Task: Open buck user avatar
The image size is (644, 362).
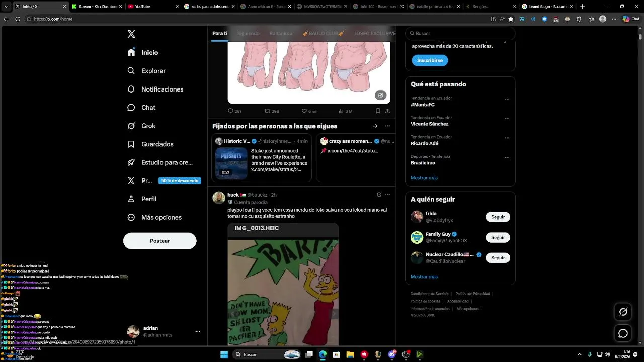Action: point(219,198)
